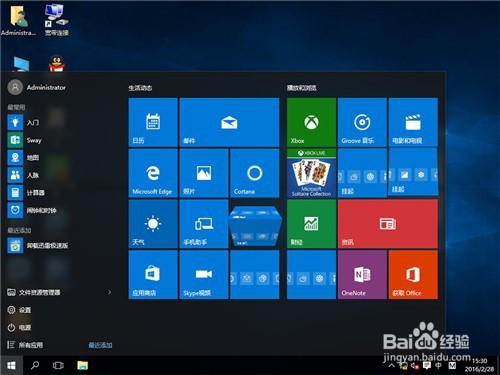Open the Skype video tile

(x=204, y=275)
